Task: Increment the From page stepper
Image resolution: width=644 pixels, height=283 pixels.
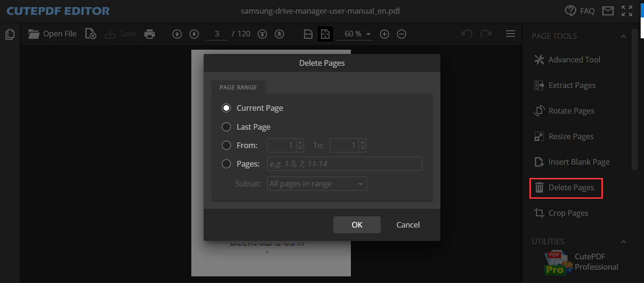Action: 299,142
